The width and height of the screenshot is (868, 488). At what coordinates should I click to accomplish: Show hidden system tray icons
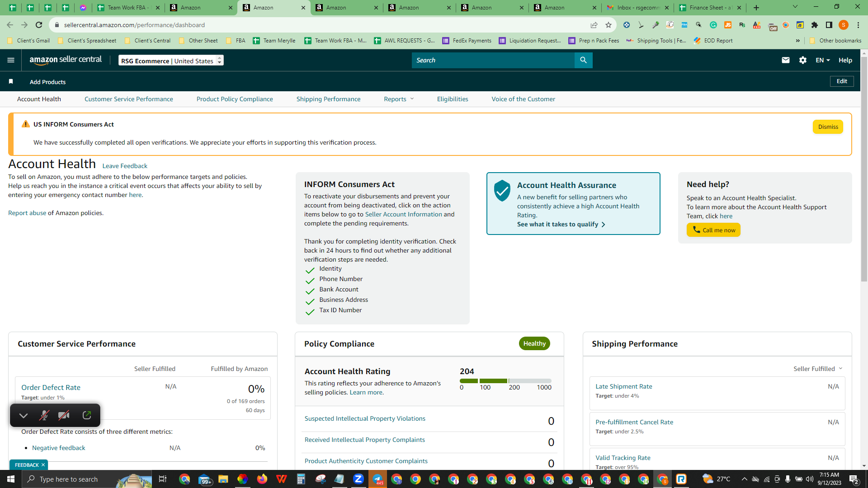click(x=744, y=479)
